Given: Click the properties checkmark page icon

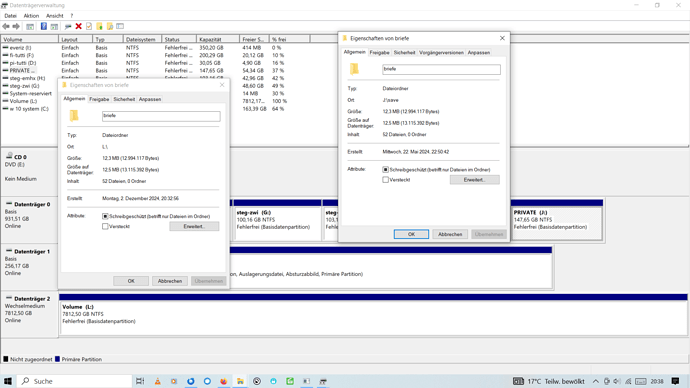Looking at the screenshot, I should click(89, 26).
